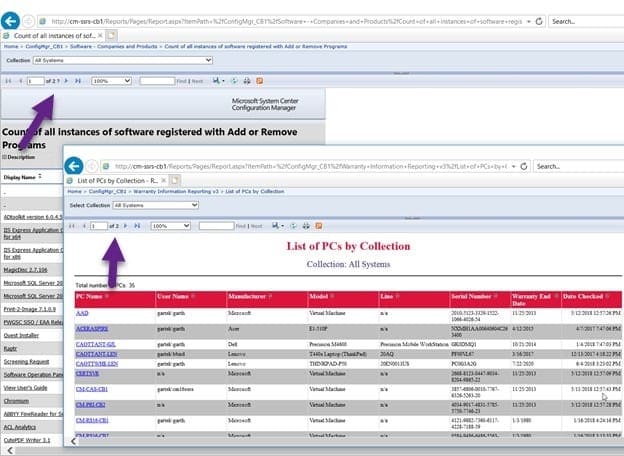Open the AAD PC link

pyautogui.click(x=82, y=313)
